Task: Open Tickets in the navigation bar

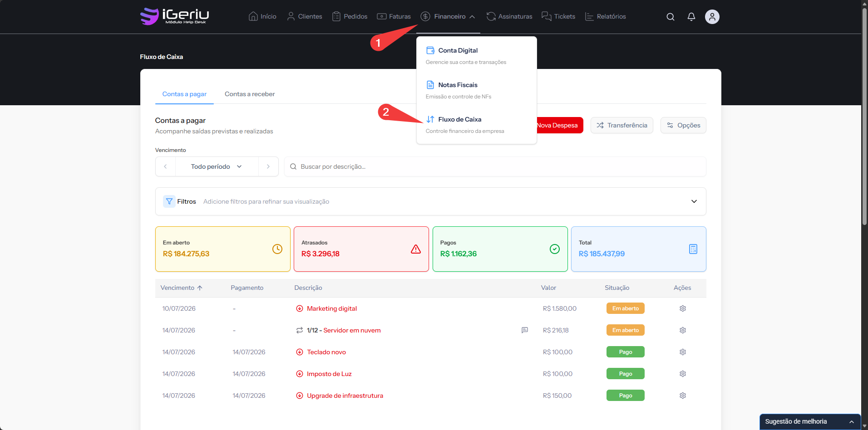Action: point(558,16)
